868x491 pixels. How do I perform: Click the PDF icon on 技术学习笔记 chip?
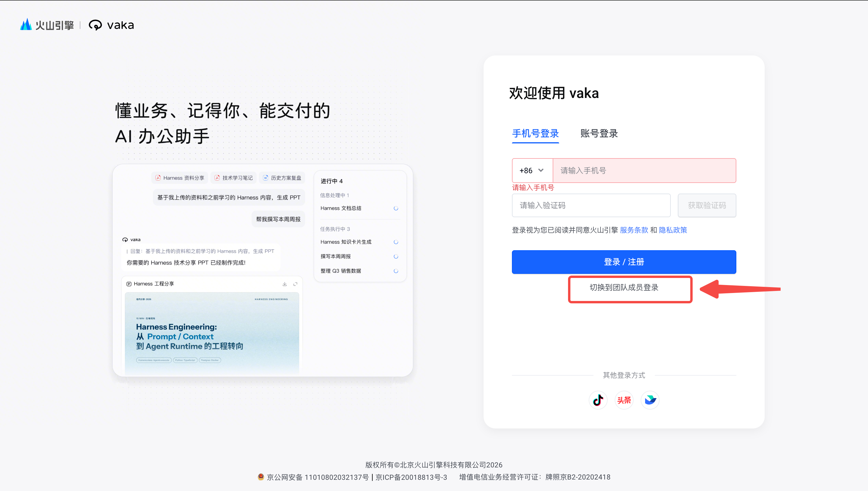tap(217, 178)
